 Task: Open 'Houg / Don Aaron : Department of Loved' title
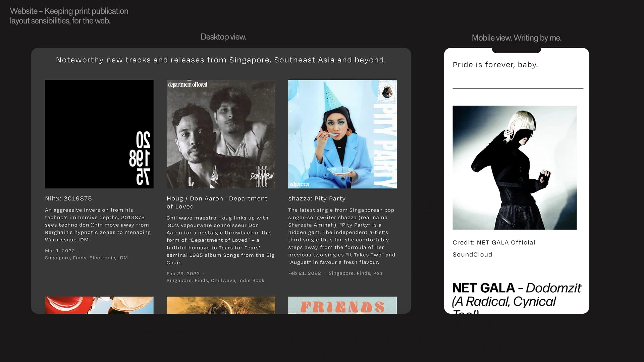pos(217,202)
